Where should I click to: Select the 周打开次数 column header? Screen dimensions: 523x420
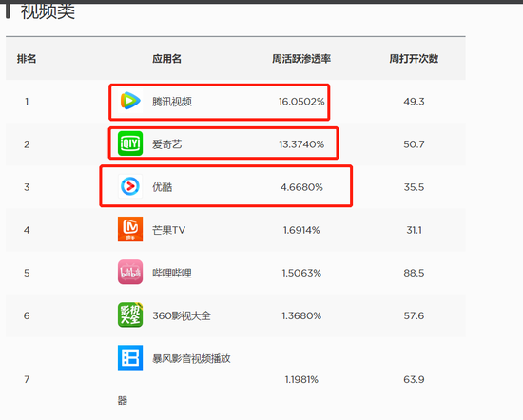point(414,59)
